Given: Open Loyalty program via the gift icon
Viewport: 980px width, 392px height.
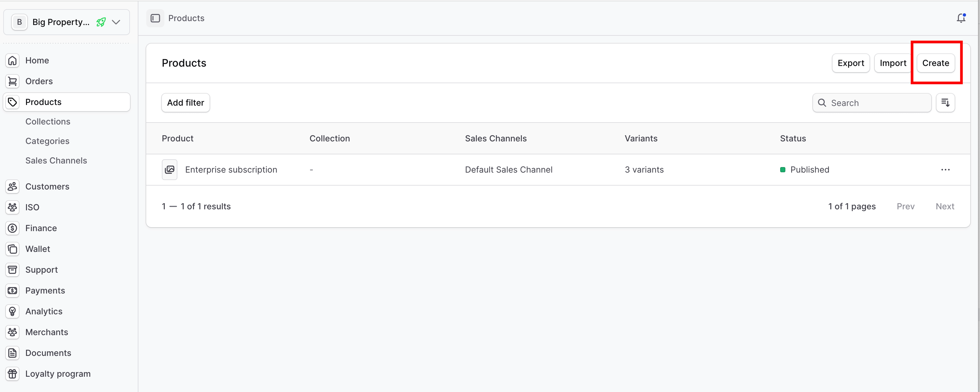Looking at the screenshot, I should pos(13,373).
